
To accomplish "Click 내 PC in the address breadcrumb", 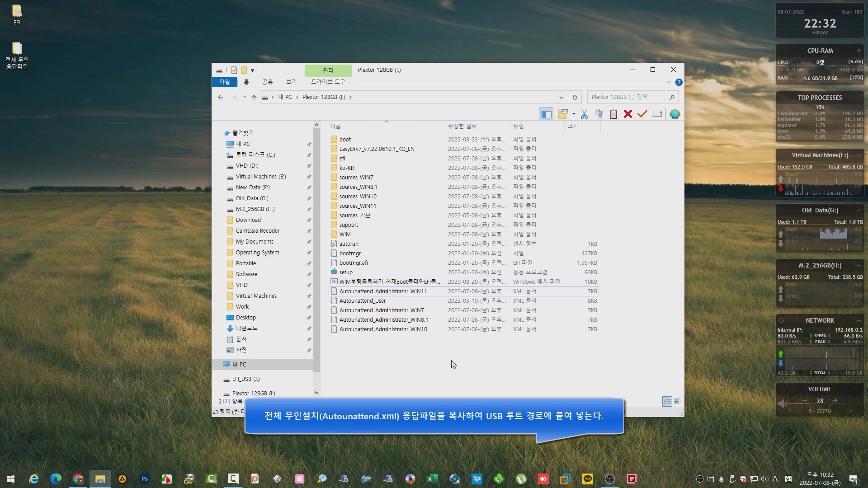I will [285, 97].
